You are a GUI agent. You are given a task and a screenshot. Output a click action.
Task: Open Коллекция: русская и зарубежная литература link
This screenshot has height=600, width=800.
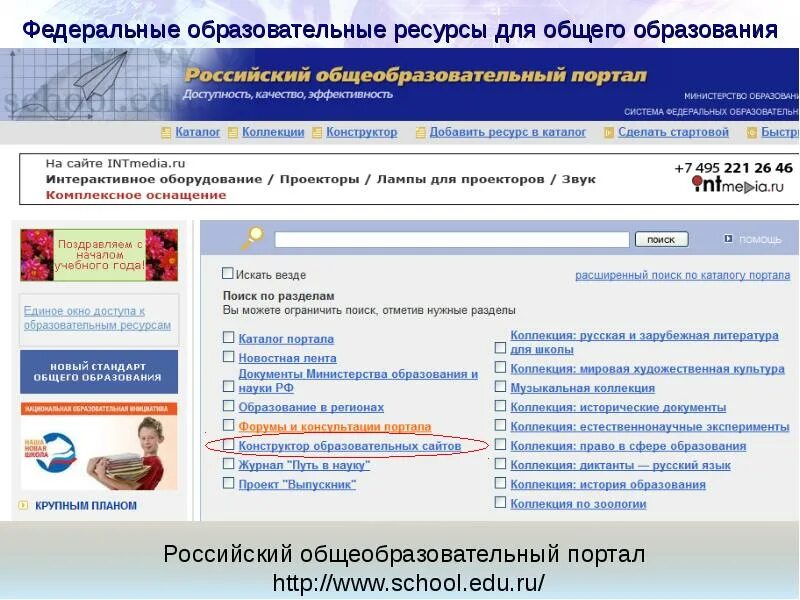pyautogui.click(x=644, y=342)
